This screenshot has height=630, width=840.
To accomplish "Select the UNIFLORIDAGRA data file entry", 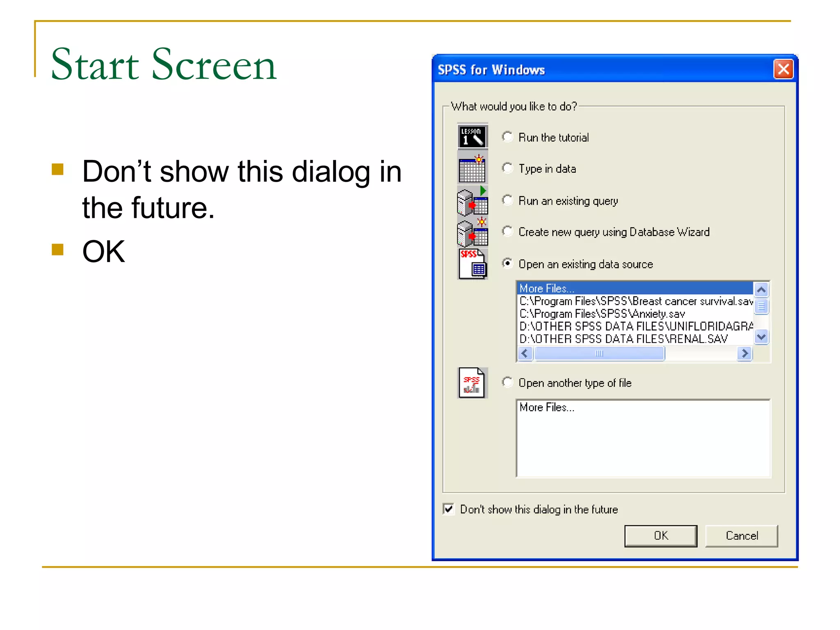I will point(635,326).
